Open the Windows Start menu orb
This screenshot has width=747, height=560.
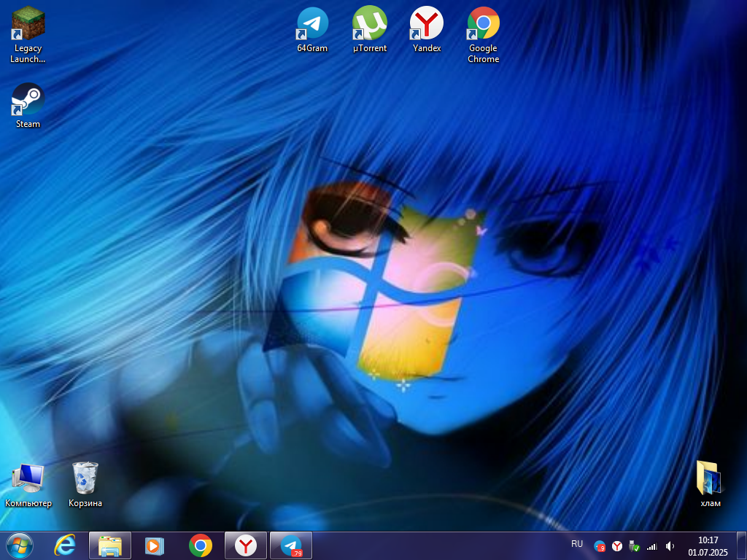(x=20, y=545)
